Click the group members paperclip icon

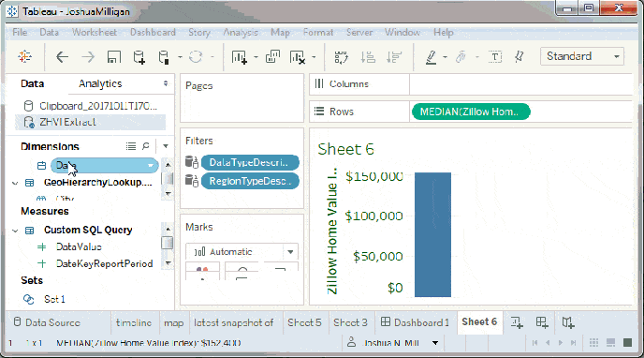pos(461,57)
